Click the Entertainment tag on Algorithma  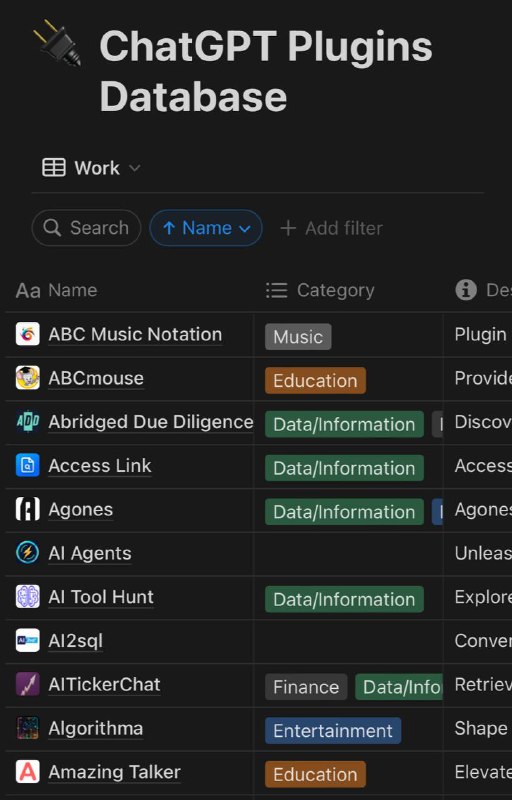tap(333, 731)
